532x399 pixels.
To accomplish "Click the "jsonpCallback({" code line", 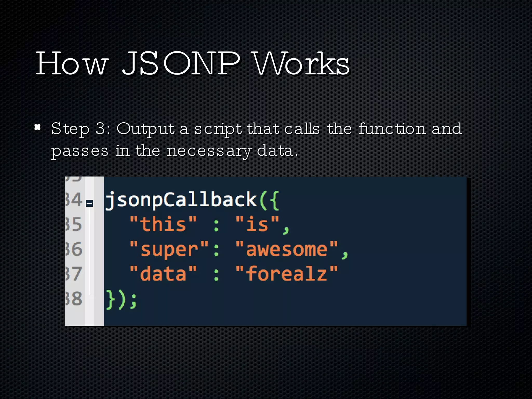I will (192, 200).
